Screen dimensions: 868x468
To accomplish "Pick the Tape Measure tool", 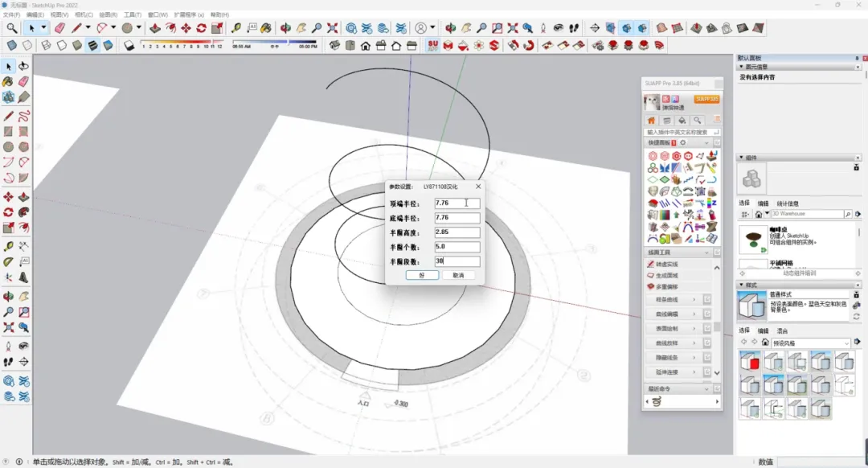I will tap(236, 28).
